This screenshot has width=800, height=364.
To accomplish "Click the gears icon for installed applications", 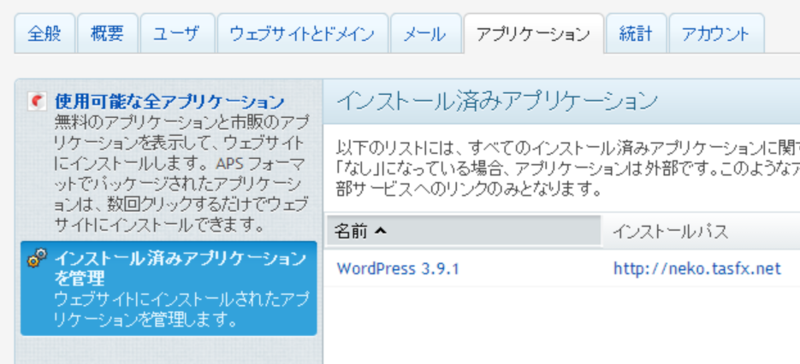I will (38, 259).
